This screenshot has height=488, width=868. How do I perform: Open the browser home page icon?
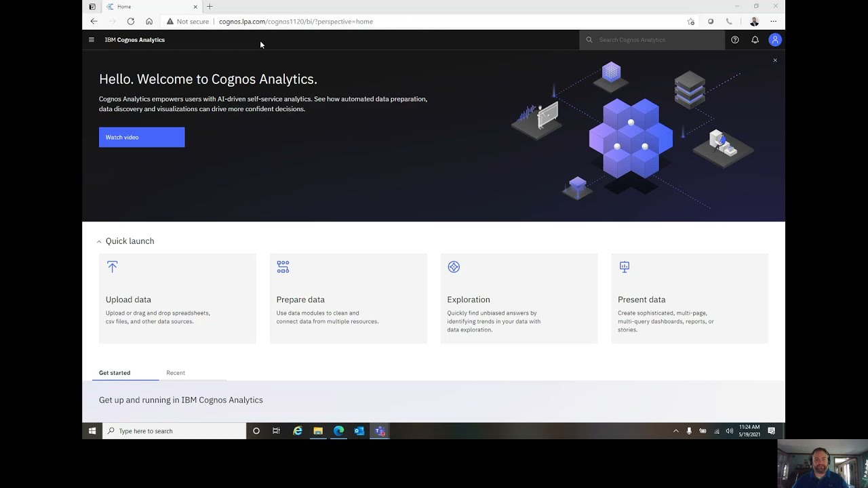coord(149,22)
